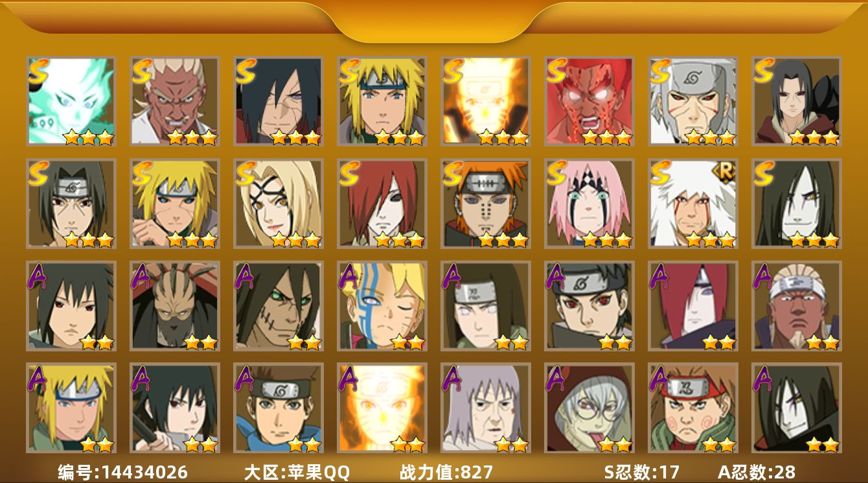Screen dimensions: 868x483
Task: Select orange-haired Pain with face piercings
Action: coord(485,204)
